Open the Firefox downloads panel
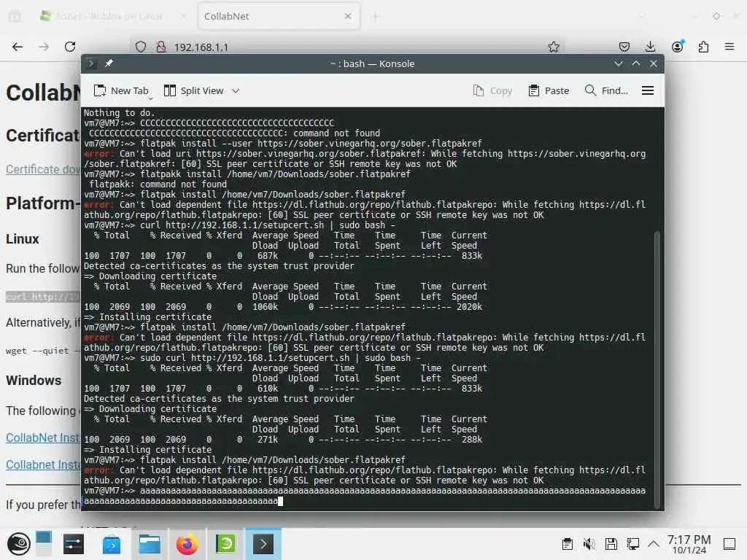The width and height of the screenshot is (747, 560). [x=650, y=47]
